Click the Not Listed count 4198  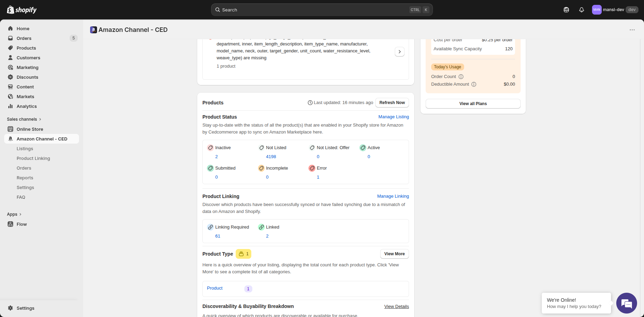pos(271,157)
